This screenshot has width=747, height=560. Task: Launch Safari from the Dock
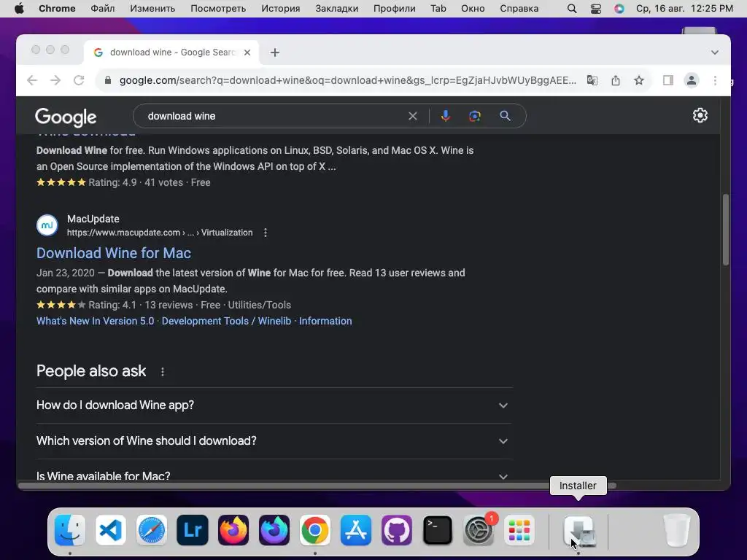coord(152,530)
